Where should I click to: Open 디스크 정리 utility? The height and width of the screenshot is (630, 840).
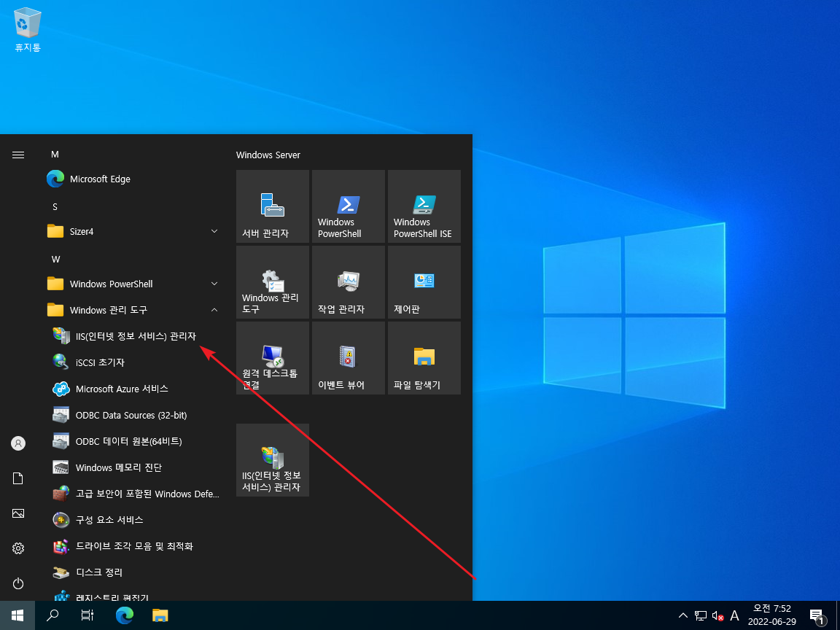[x=134, y=572]
